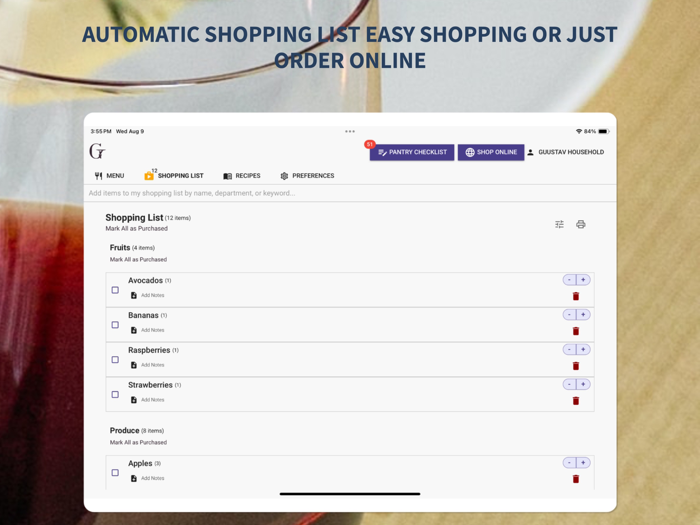Open Guustav Household account menu

pyautogui.click(x=566, y=152)
